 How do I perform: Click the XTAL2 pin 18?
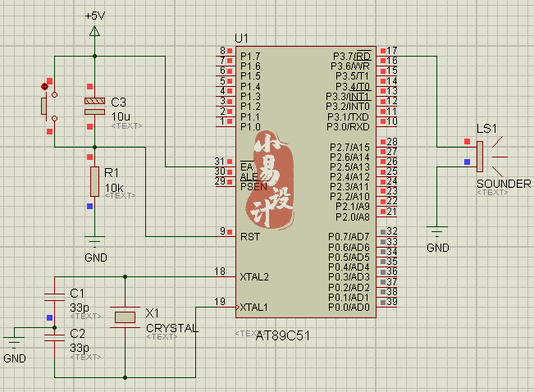click(226, 276)
